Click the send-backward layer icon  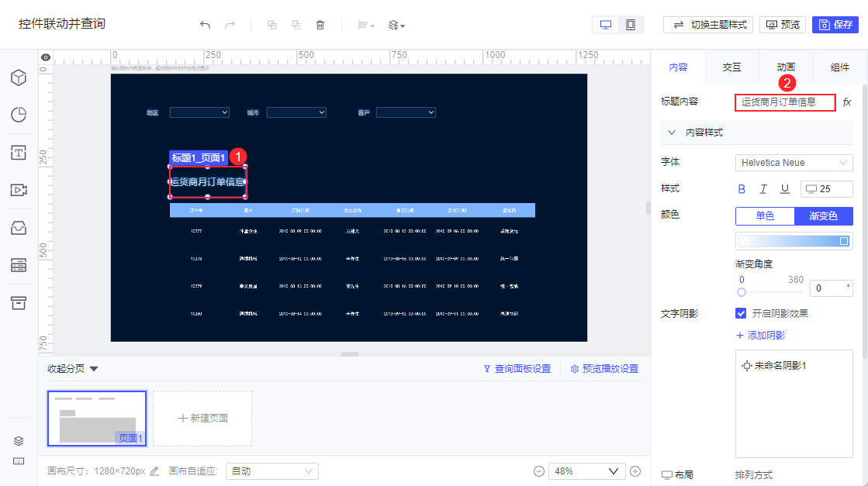(296, 25)
